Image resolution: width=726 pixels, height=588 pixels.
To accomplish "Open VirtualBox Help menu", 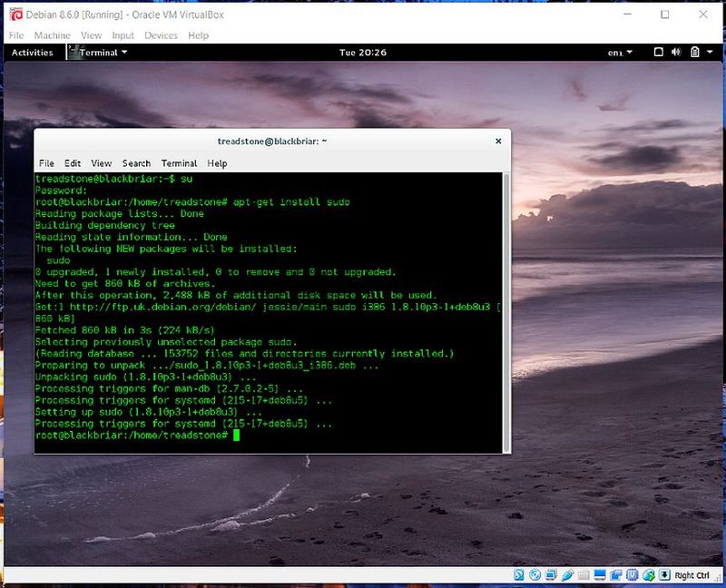I will (198, 35).
